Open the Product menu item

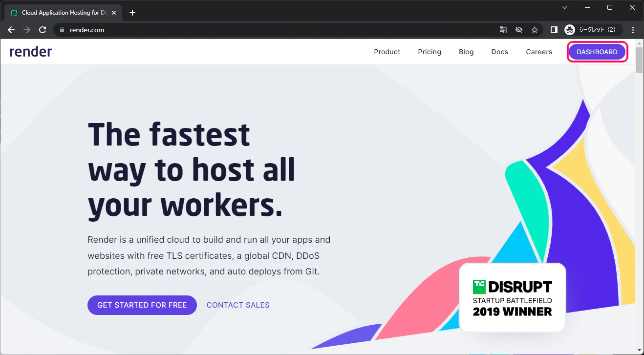[x=387, y=52]
